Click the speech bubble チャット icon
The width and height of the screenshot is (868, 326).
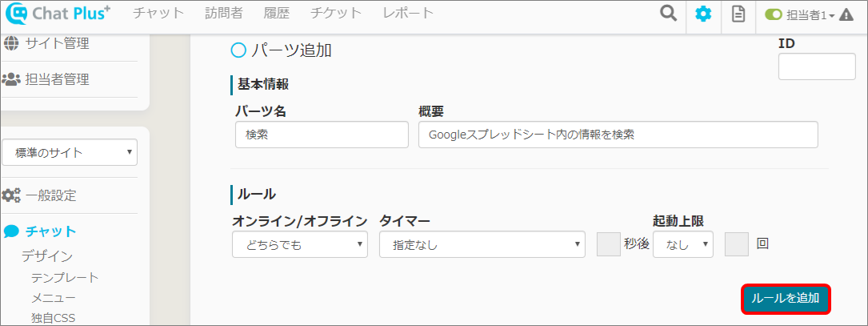11,231
